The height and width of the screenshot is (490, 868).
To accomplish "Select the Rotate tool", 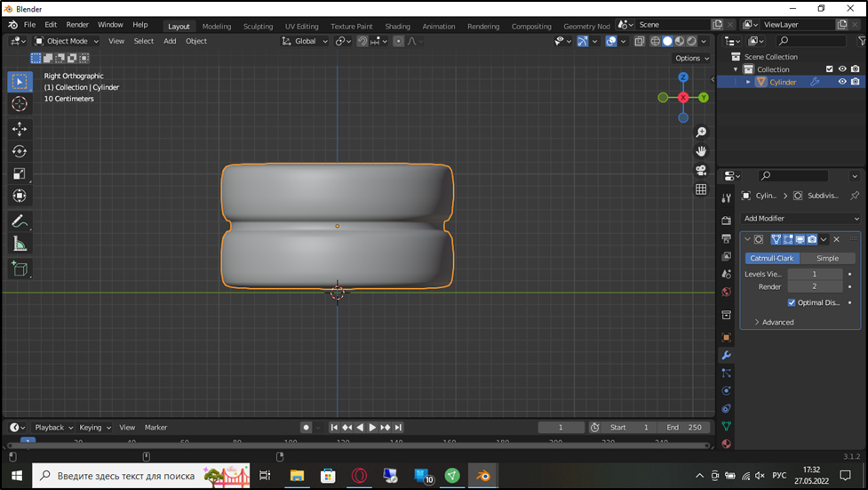I will (x=20, y=151).
